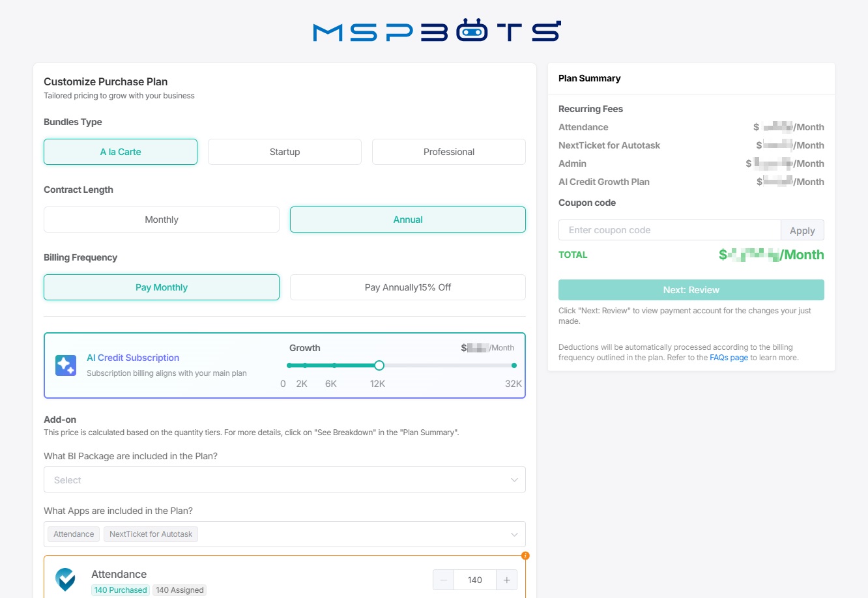The height and width of the screenshot is (598, 868).
Task: Click the Next: Review button
Action: click(691, 290)
